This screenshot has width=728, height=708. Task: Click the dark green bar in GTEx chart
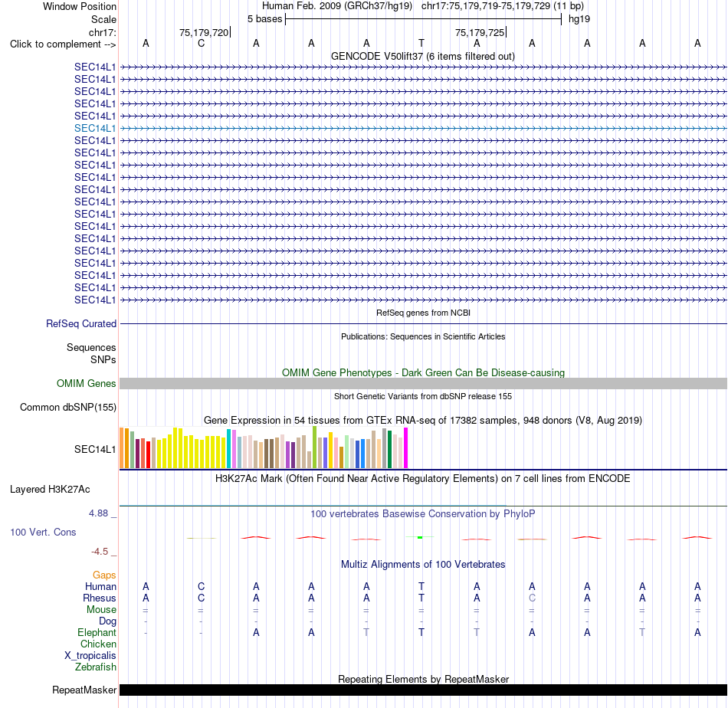[x=390, y=450]
